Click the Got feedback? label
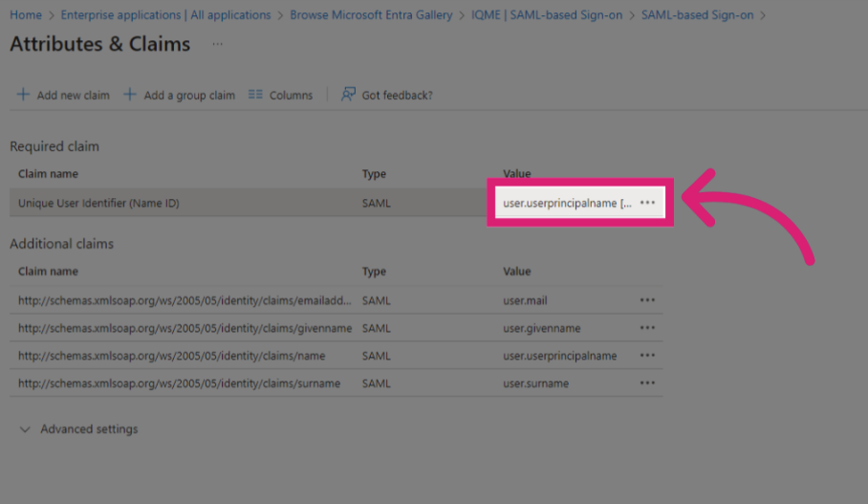The height and width of the screenshot is (504, 868). (397, 96)
